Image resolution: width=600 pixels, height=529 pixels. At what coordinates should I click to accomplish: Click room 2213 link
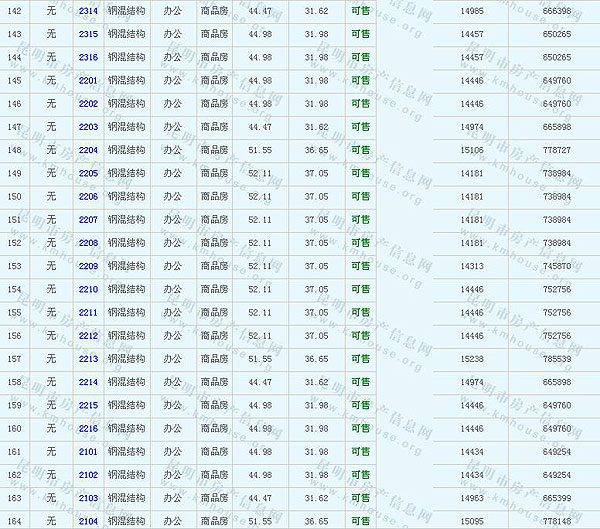click(x=88, y=358)
